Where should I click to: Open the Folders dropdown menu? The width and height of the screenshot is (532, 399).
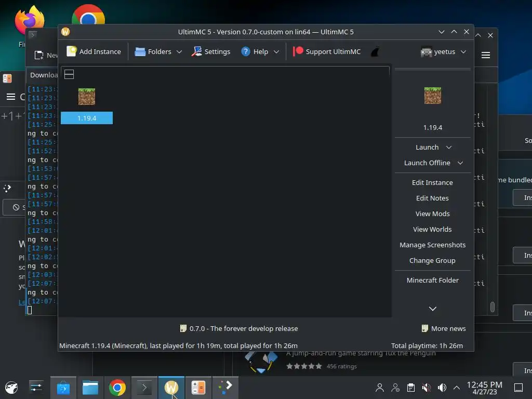(x=158, y=51)
